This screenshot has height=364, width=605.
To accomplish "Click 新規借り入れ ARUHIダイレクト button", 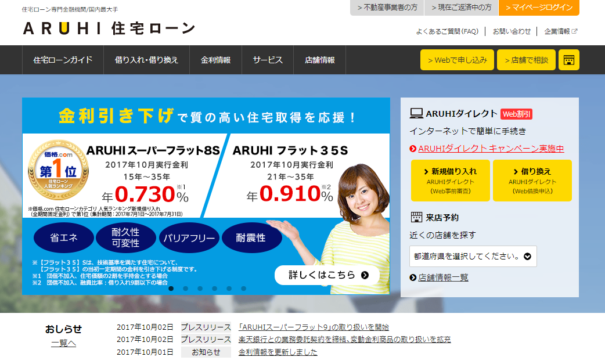I will coord(451,181).
